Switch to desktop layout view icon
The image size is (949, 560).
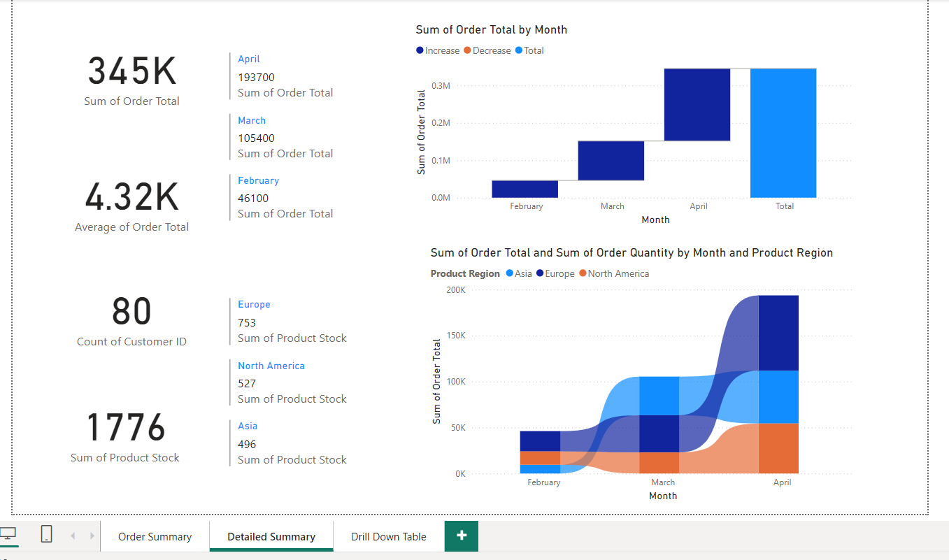(8, 534)
